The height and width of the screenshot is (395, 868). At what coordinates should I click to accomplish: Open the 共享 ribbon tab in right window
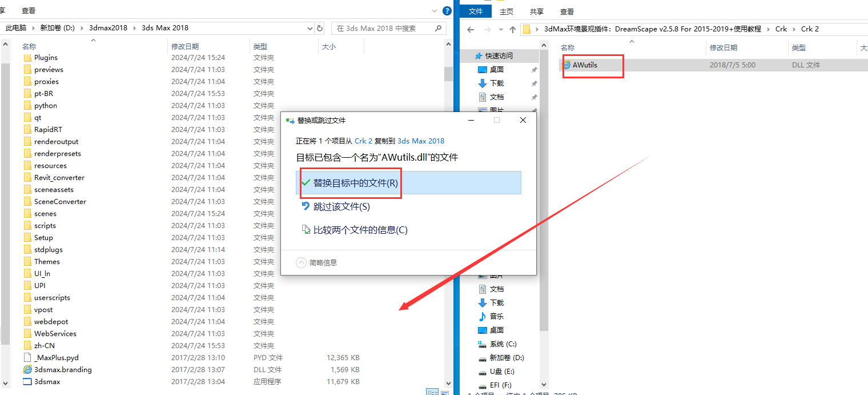click(536, 11)
